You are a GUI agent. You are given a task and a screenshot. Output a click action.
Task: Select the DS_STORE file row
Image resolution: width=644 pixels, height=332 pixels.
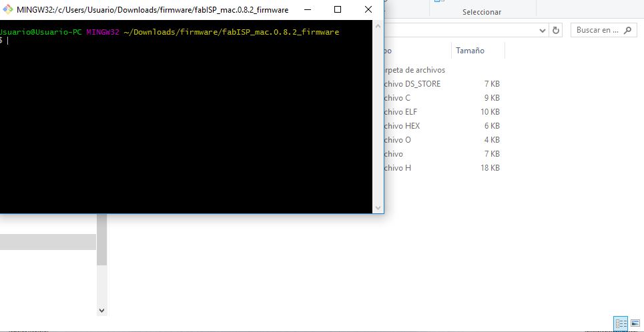coord(442,84)
